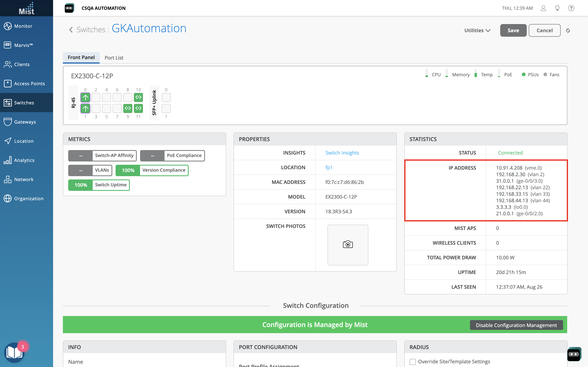Select RJ-45 port 10 on front panel
Image resolution: width=588 pixels, height=367 pixels.
click(138, 98)
